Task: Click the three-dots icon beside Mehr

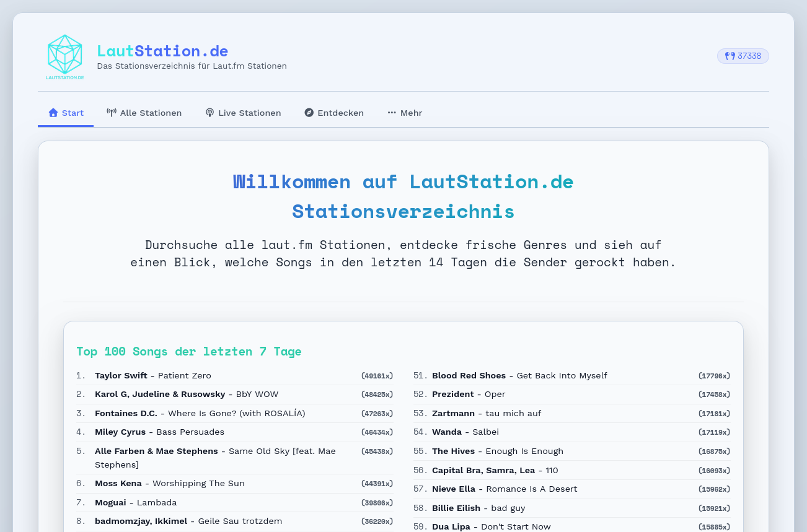Action: pos(392,113)
